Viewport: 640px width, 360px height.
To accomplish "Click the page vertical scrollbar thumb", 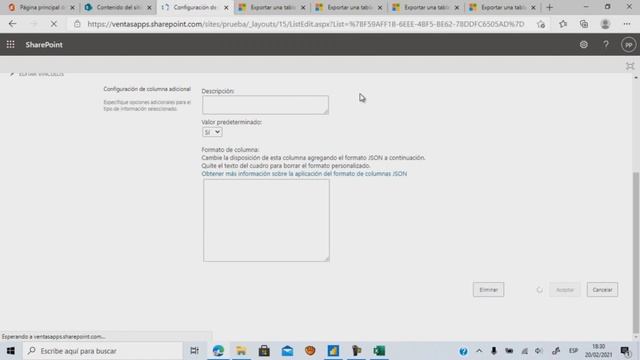I will click(636, 252).
